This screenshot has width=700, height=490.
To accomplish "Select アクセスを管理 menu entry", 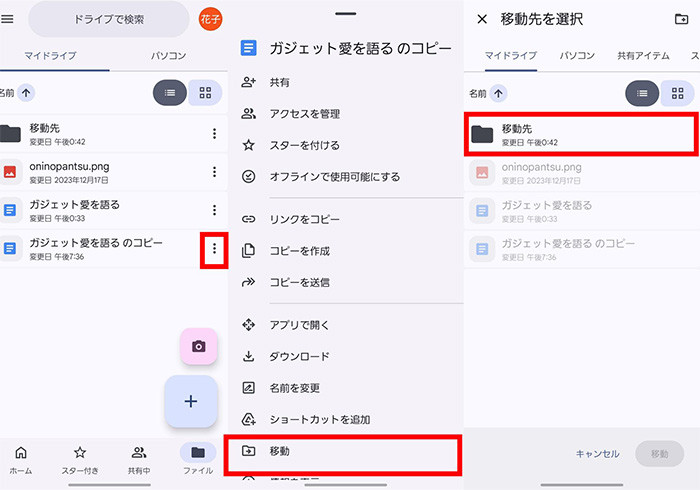I will (x=346, y=114).
